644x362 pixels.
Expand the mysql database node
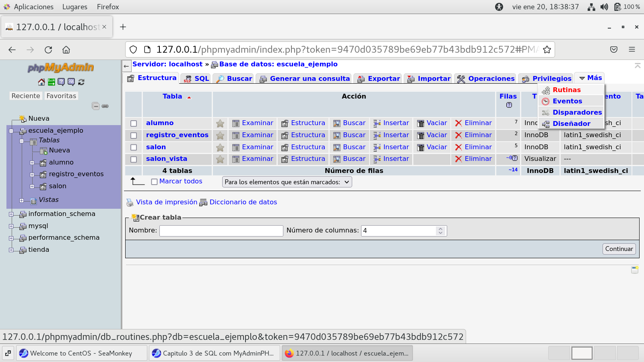tap(11, 226)
